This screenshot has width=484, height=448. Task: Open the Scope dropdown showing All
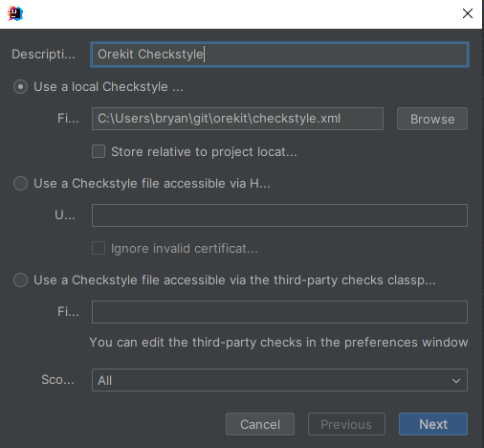tap(279, 380)
